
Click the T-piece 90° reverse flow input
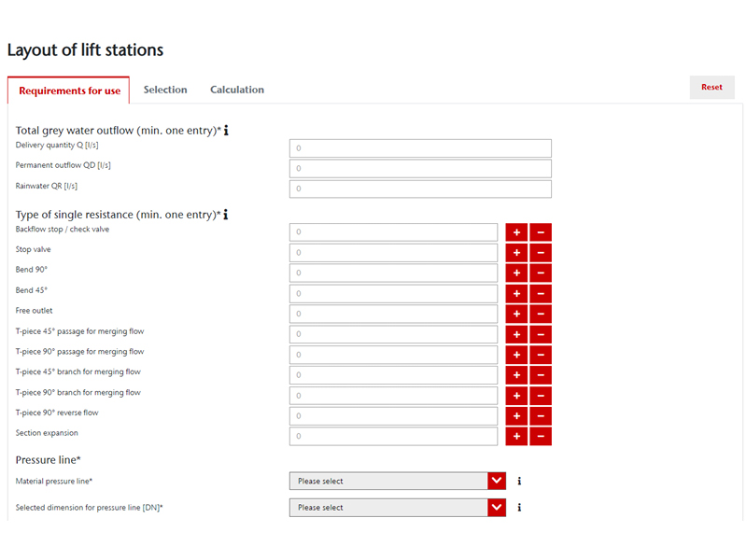[x=393, y=416]
